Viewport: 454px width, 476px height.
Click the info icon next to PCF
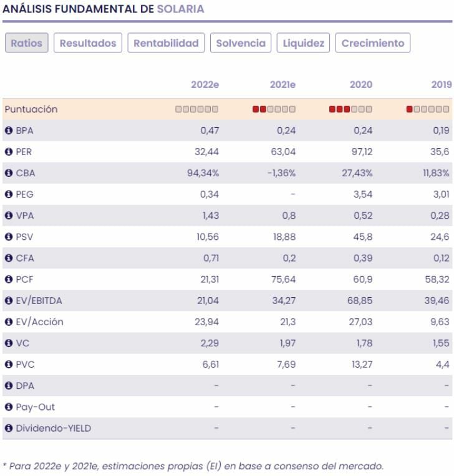(9, 280)
